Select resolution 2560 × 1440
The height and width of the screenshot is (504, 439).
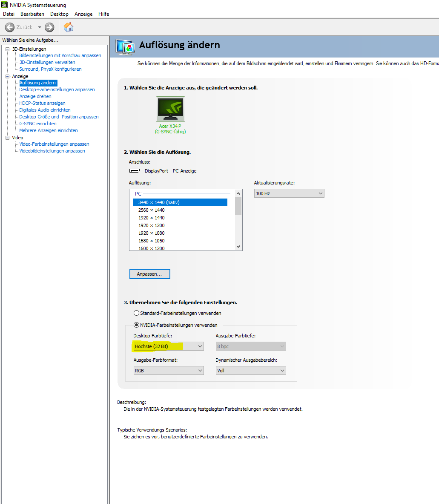point(152,210)
